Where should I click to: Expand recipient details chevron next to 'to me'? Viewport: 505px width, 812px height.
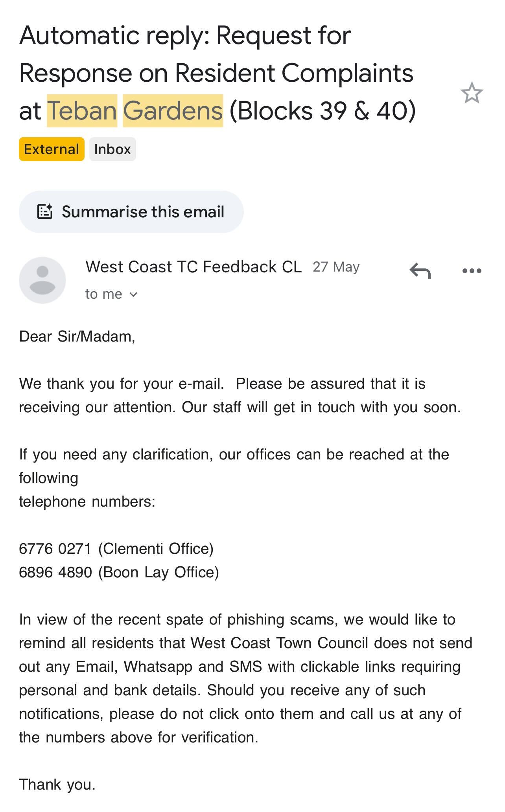[x=133, y=294]
